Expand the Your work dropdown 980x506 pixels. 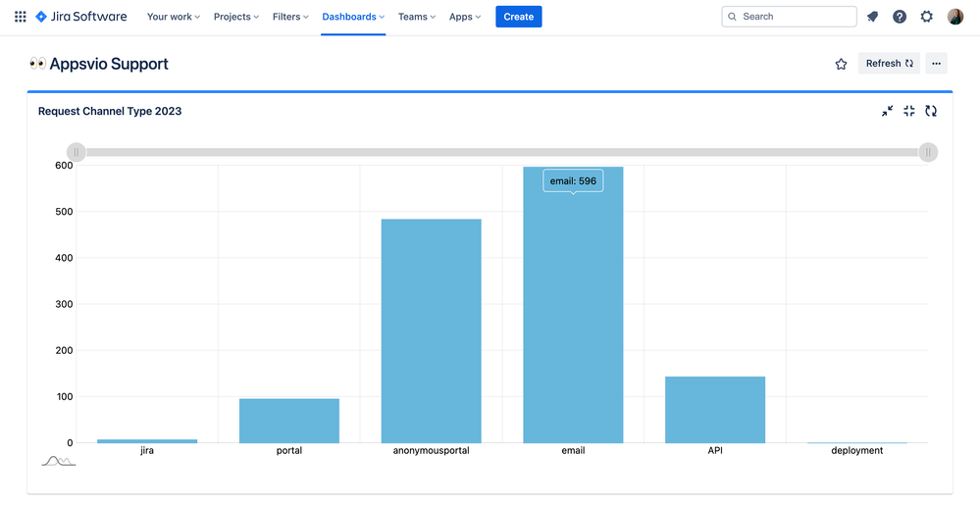[173, 17]
